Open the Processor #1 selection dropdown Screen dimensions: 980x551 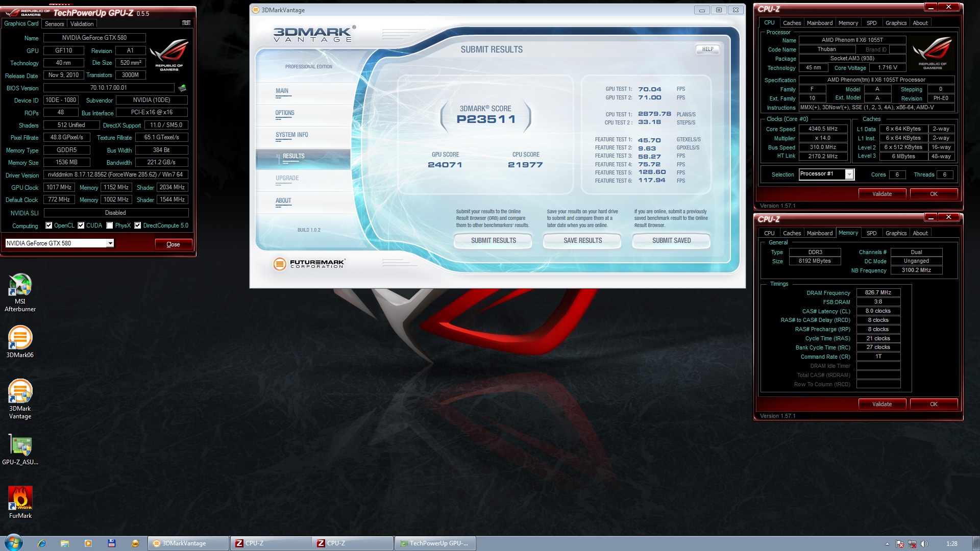click(x=849, y=174)
